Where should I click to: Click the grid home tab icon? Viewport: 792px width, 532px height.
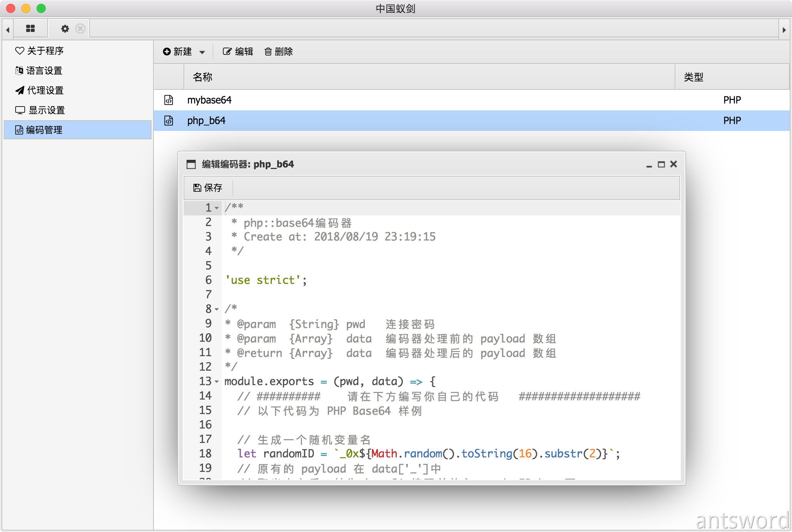30,29
